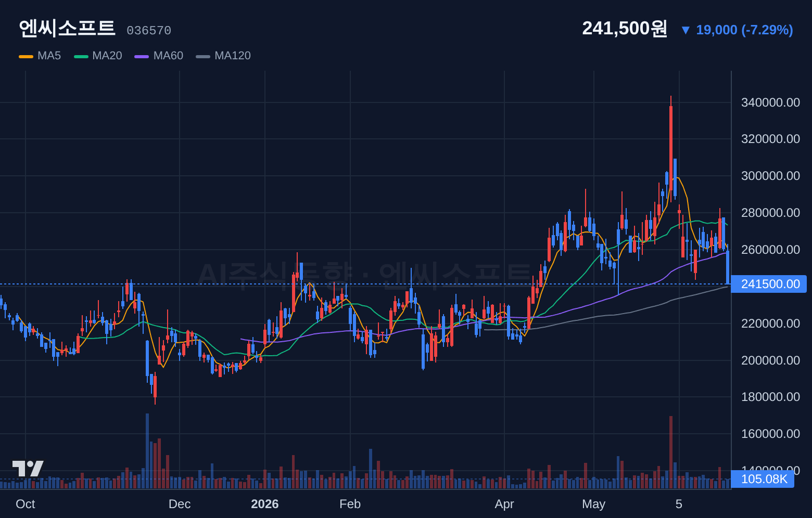Viewport: 812px width, 518px height.
Task: Click the orange MA5 color swatch
Action: tap(26, 56)
